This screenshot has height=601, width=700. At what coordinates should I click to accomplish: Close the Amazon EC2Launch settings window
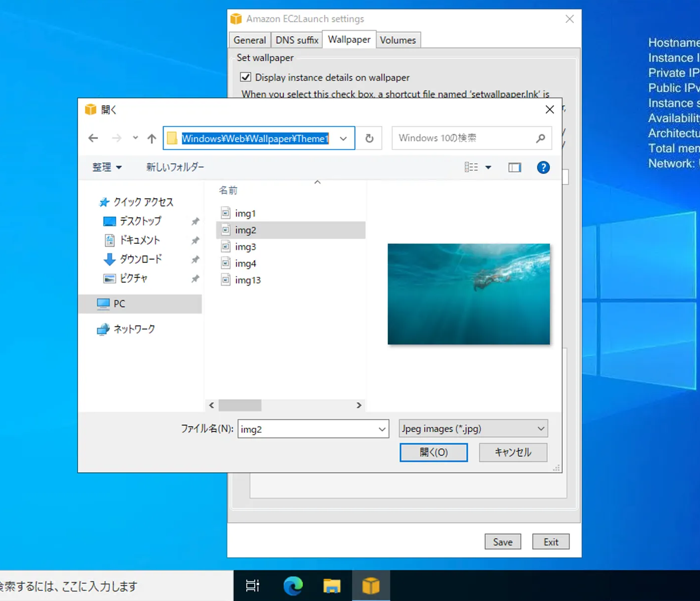point(570,19)
